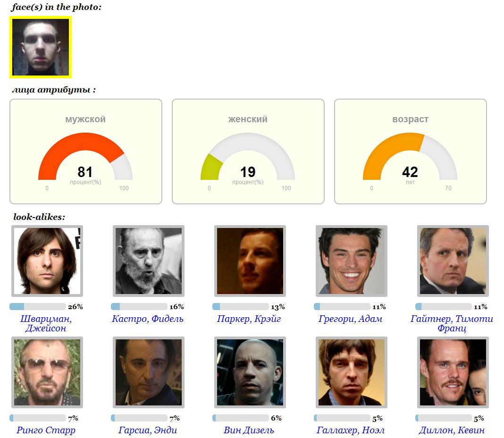Open the Вин Дизель link
The image size is (504, 438).
[249, 430]
